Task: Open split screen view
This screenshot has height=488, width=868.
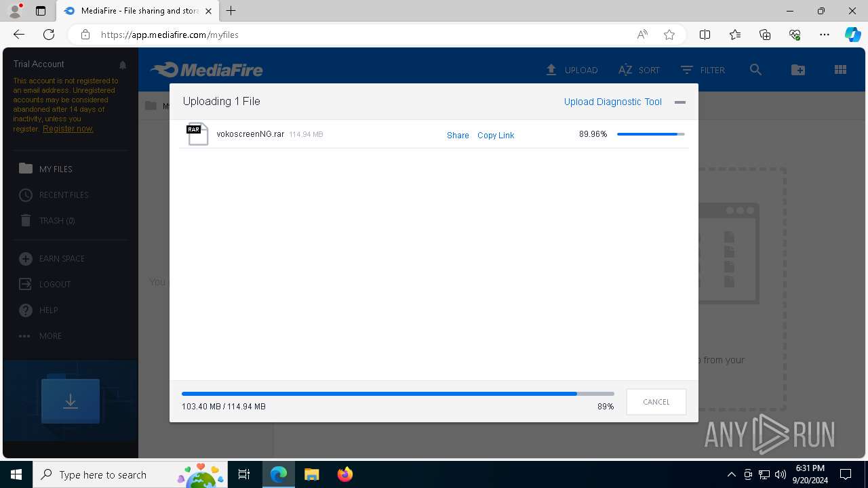Action: tap(705, 35)
